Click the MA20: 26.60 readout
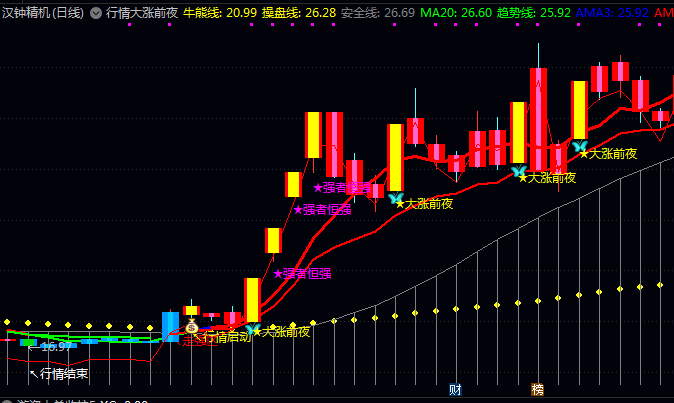 coord(456,13)
